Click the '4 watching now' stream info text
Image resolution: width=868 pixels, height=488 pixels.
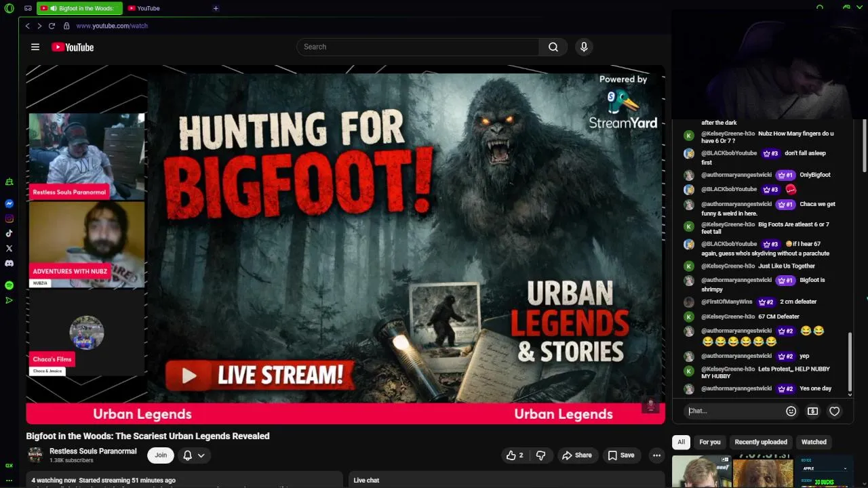[x=54, y=481]
